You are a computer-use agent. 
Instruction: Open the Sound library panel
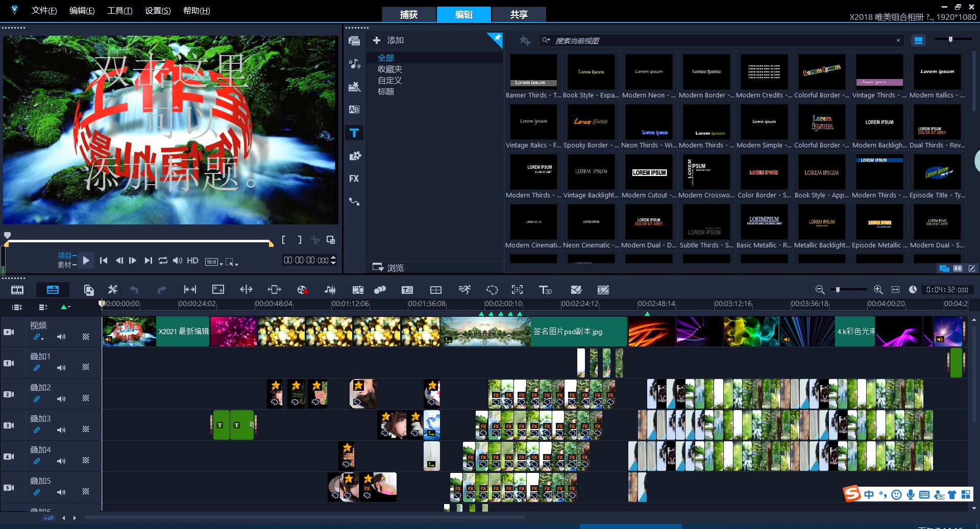pos(354,64)
